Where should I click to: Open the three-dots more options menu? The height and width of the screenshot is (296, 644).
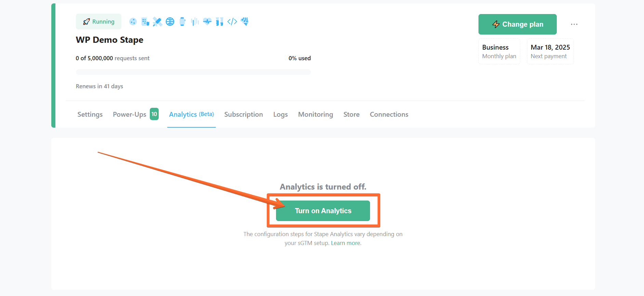[x=574, y=24]
